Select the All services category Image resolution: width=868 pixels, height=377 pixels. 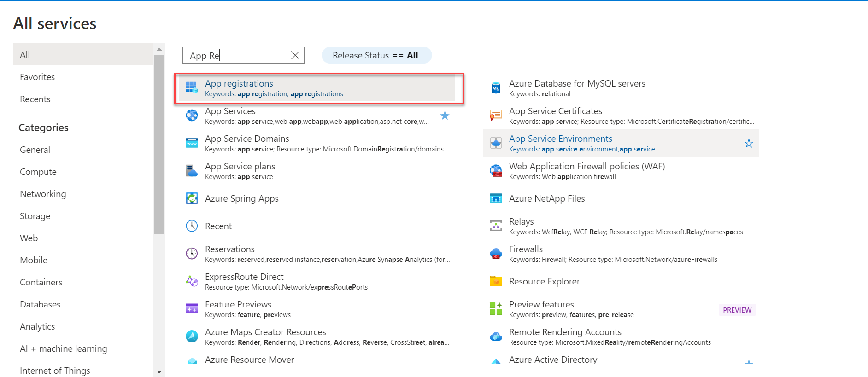(83, 55)
